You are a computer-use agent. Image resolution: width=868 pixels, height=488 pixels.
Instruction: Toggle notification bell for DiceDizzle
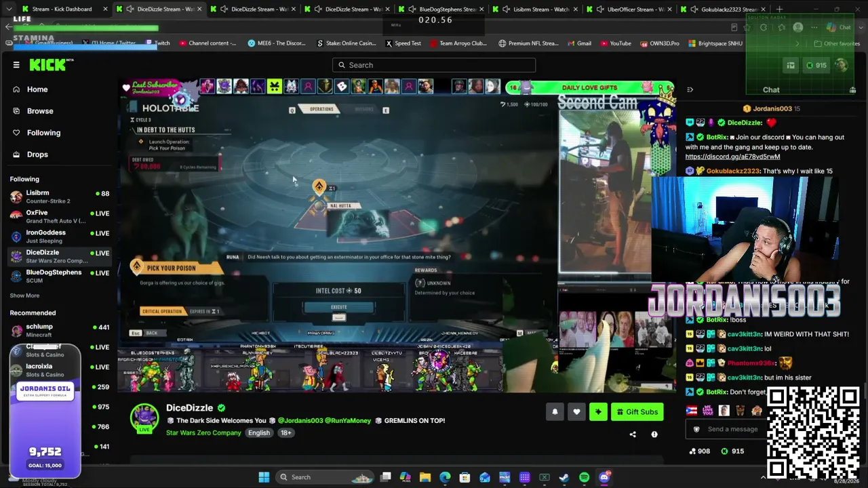[x=555, y=411]
